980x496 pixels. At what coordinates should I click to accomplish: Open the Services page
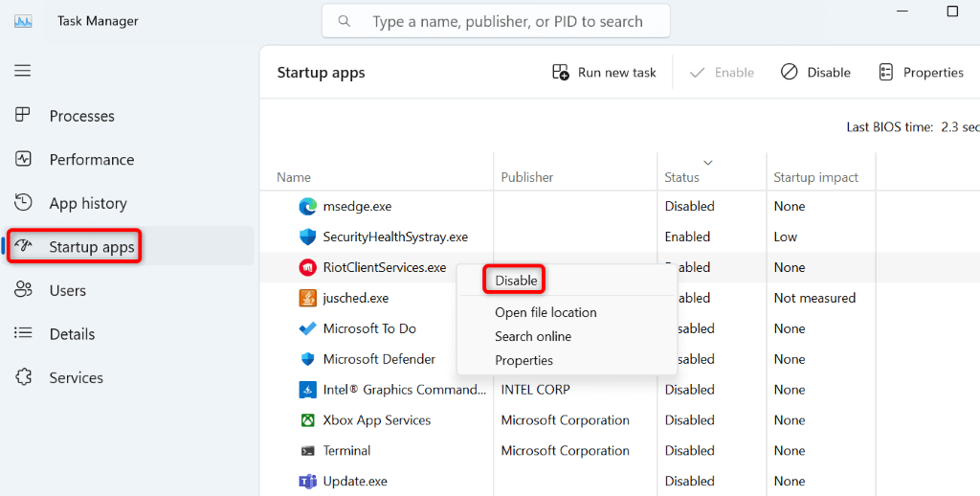coord(76,377)
